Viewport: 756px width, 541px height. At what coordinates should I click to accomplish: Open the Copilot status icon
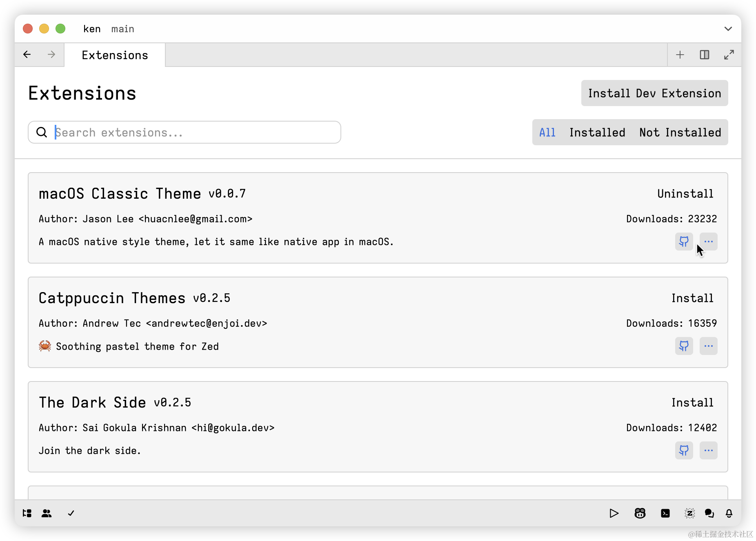pyautogui.click(x=640, y=513)
